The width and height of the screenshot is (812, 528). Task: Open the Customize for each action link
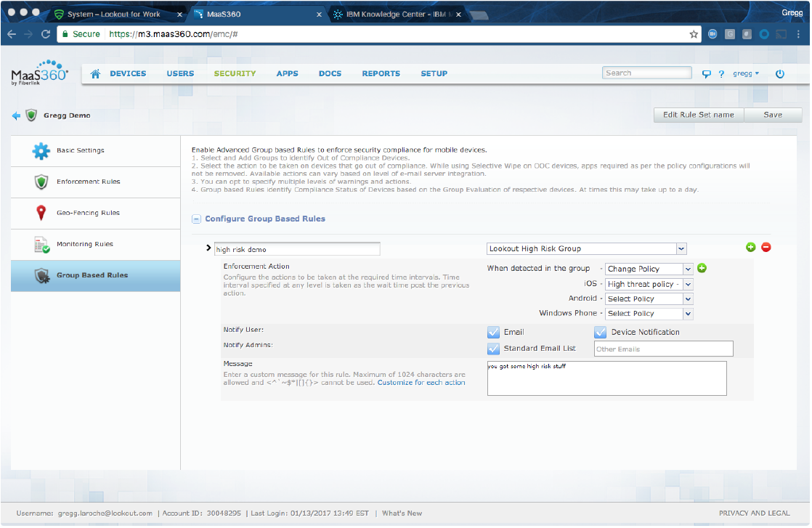(421, 383)
